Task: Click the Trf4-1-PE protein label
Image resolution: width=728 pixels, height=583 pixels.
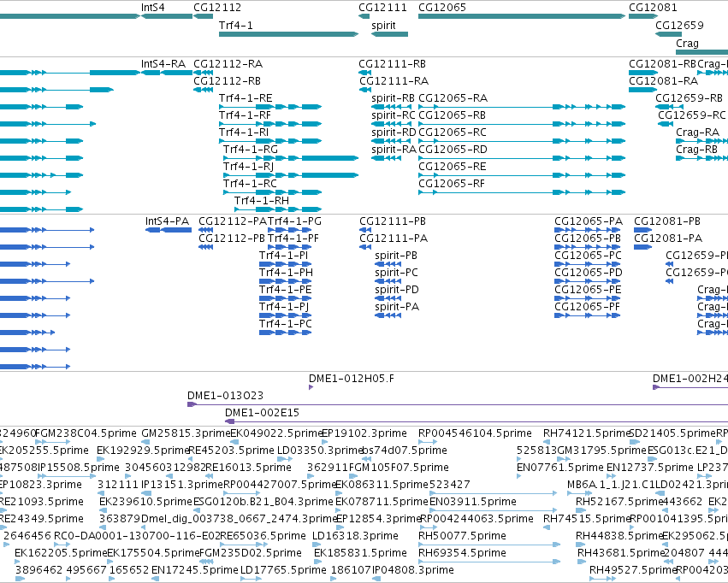Action: click(286, 290)
